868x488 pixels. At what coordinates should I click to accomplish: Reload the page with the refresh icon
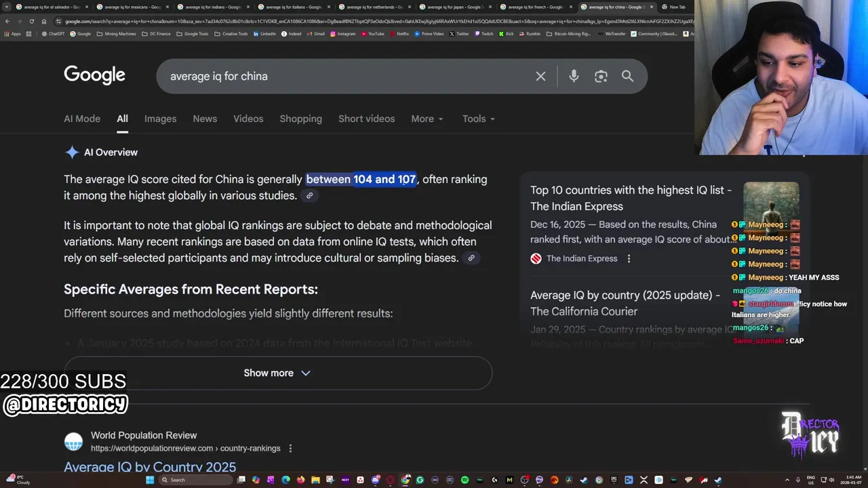pos(31,21)
